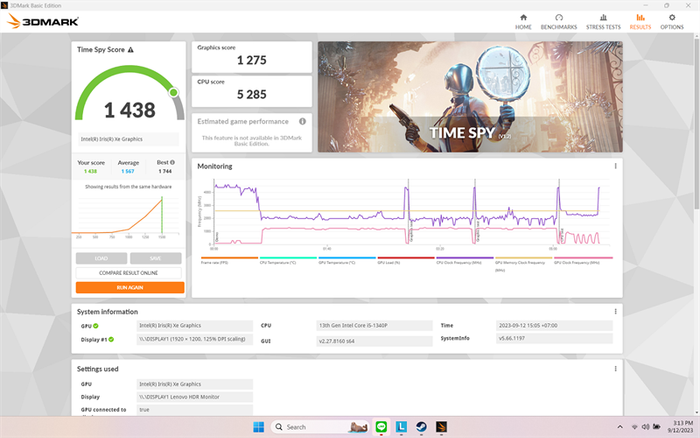The image size is (700, 438).
Task: Click the vertical scrollbar on the right
Action: coord(696,125)
